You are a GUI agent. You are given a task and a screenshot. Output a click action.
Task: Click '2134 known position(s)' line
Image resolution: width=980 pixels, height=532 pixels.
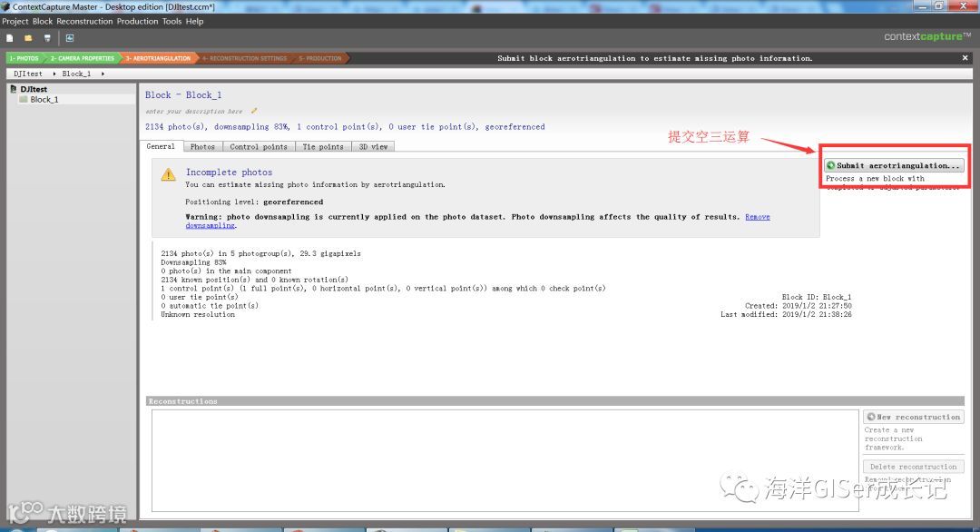tap(254, 280)
